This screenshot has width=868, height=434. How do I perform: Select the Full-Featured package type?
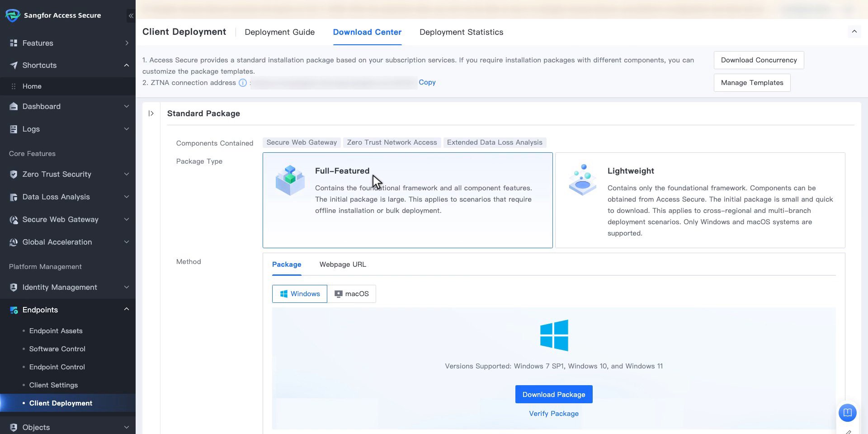pyautogui.click(x=407, y=200)
